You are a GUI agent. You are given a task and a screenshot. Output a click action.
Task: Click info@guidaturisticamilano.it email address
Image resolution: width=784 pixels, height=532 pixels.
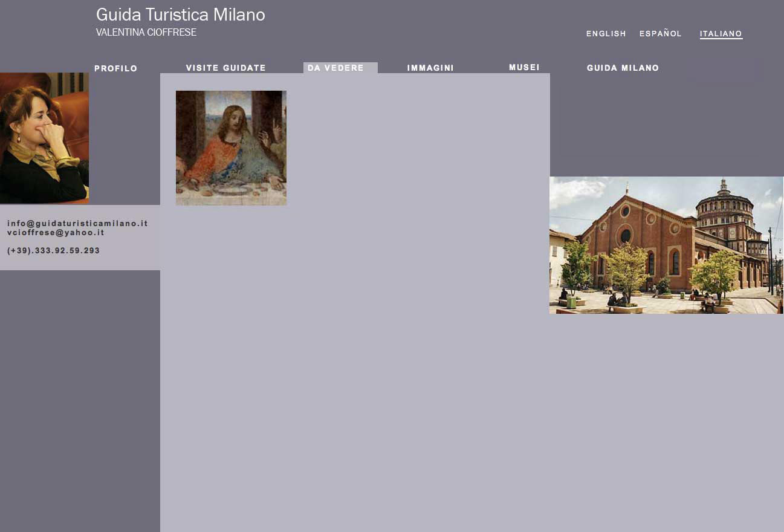point(77,224)
